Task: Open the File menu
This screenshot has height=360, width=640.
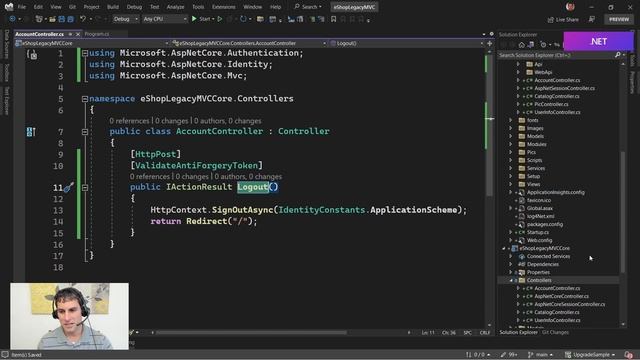Action: (22, 7)
